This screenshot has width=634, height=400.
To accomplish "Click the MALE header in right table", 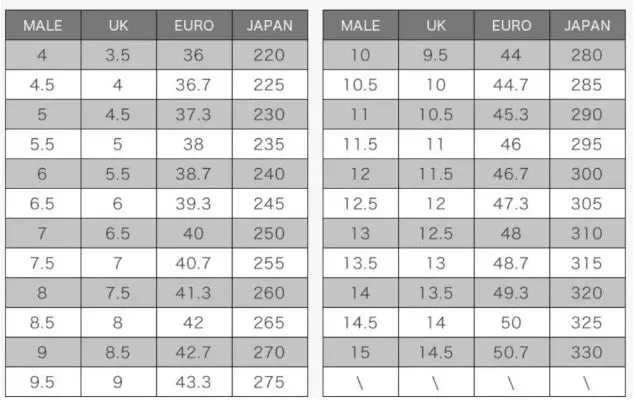I will 360,25.
